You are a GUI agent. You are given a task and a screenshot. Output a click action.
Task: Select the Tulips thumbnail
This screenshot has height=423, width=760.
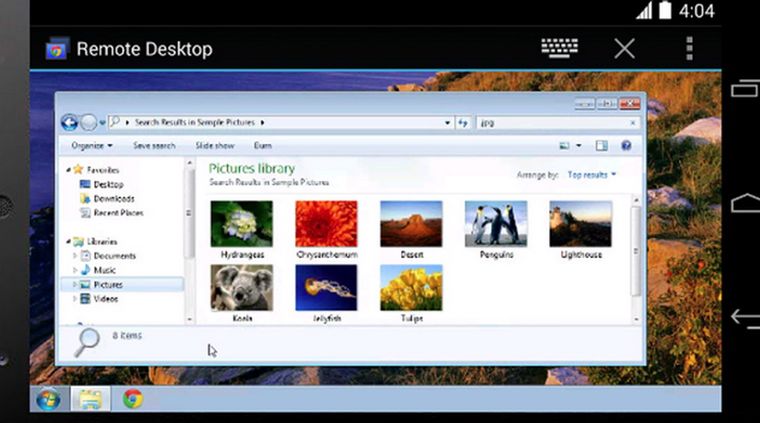[411, 288]
